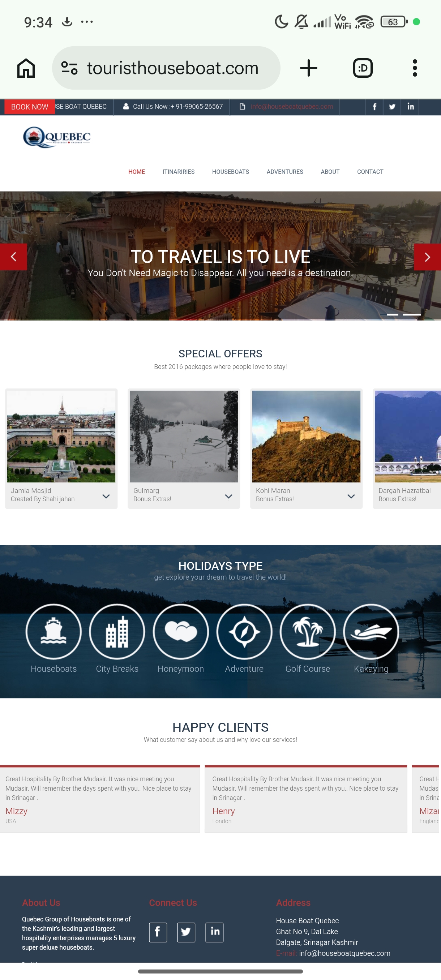This screenshot has height=980, width=441.
Task: Open the Jamia Masjid thumbnail
Action: coord(61,437)
